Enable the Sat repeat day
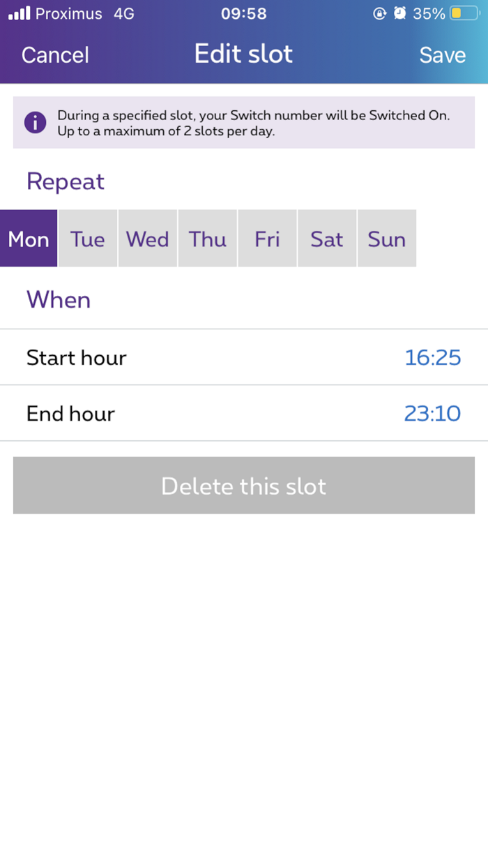 point(327,239)
